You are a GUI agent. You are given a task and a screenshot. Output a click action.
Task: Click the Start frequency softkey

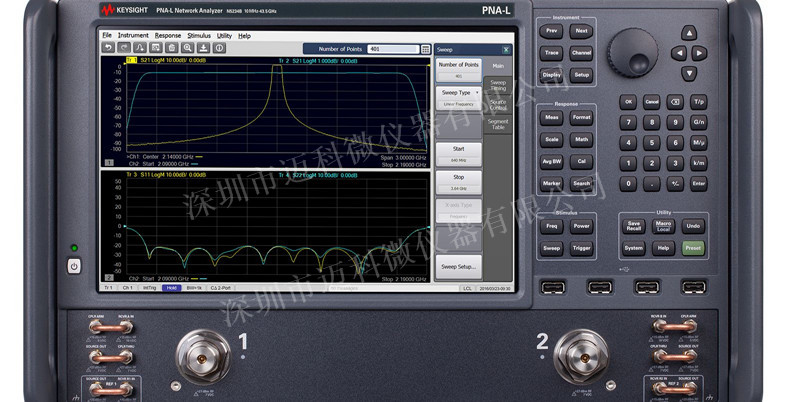click(459, 154)
